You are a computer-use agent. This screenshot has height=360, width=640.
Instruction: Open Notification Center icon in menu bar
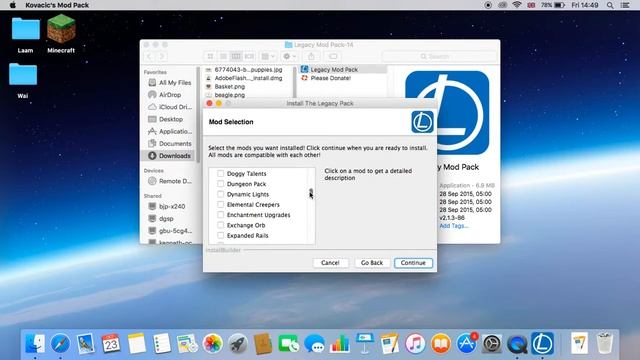click(x=625, y=5)
